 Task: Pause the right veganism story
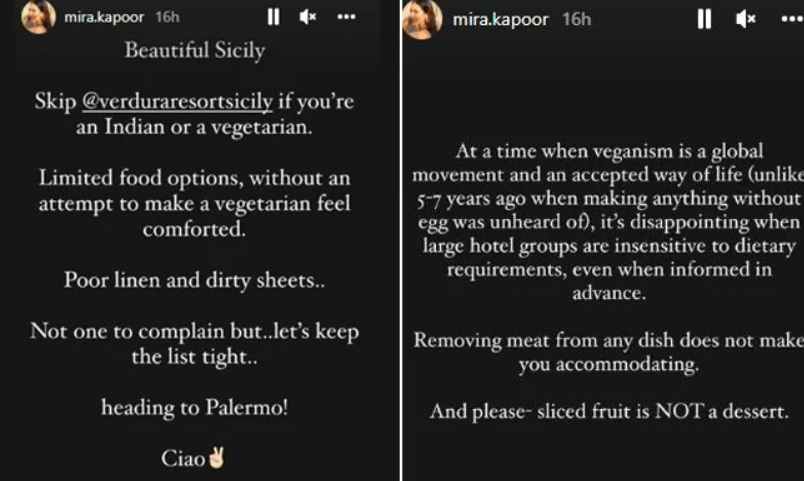(704, 18)
